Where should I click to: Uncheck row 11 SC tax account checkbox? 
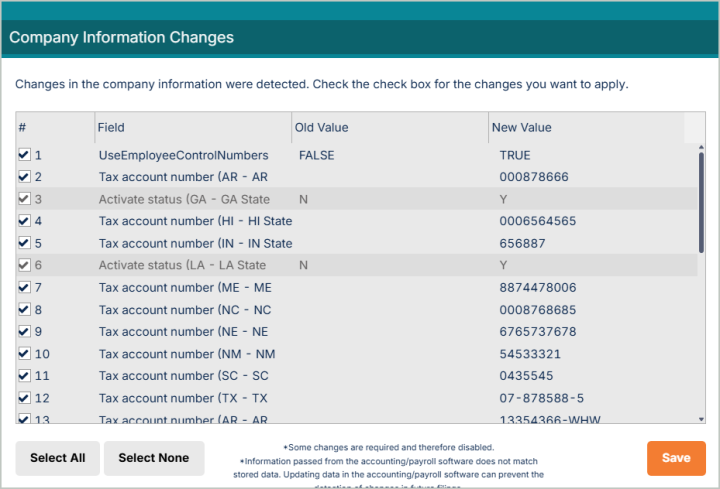[x=24, y=375]
